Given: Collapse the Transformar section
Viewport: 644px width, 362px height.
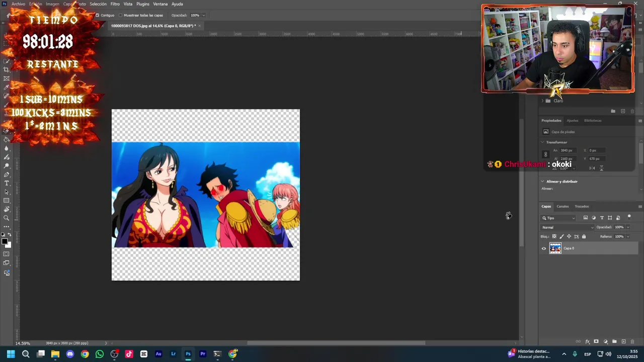Looking at the screenshot, I should (x=542, y=142).
